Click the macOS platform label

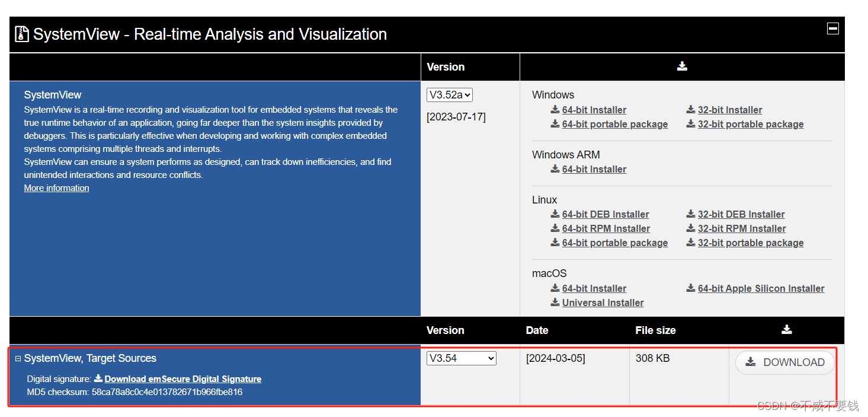point(549,273)
